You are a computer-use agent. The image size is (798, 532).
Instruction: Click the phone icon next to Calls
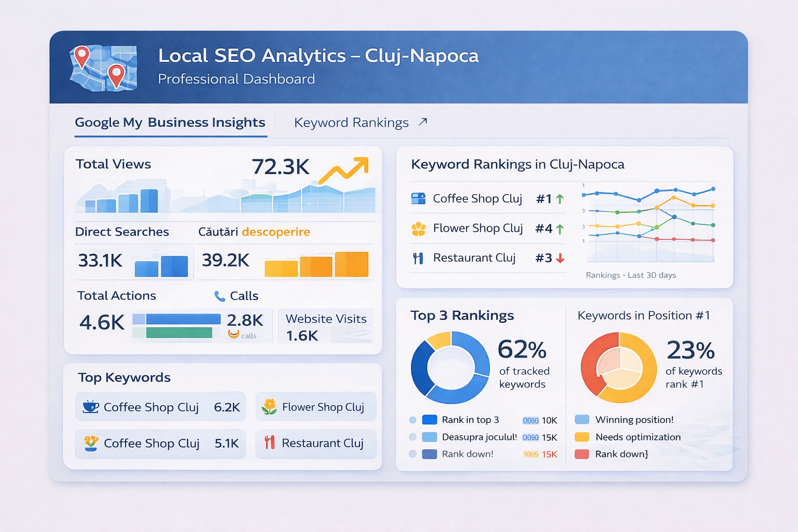click(220, 296)
